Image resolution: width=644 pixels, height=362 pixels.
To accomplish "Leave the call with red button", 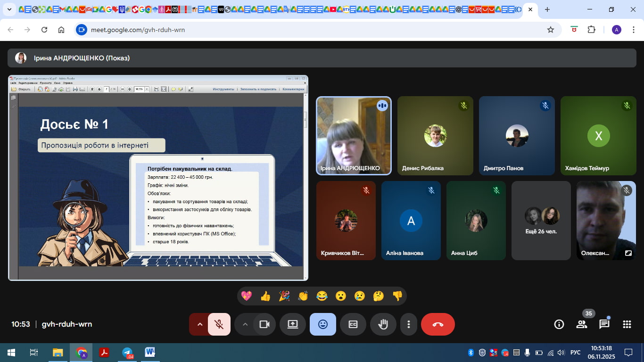I will click(438, 324).
